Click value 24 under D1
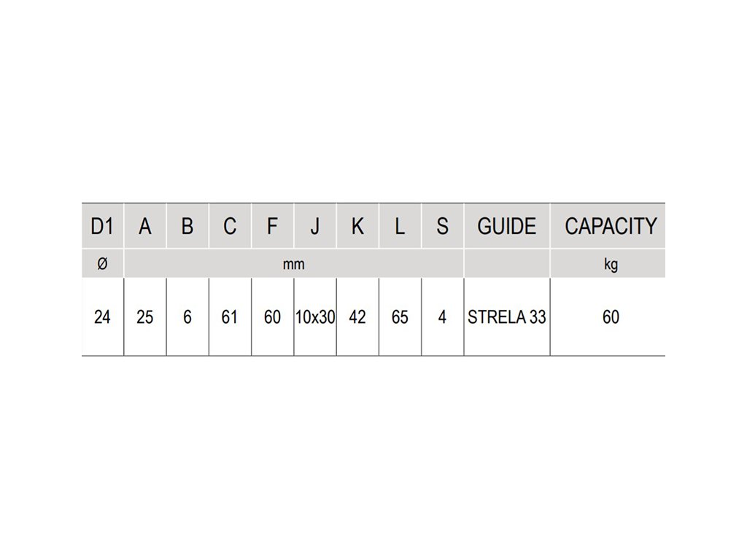Image resolution: width=747 pixels, height=560 pixels. pos(102,316)
